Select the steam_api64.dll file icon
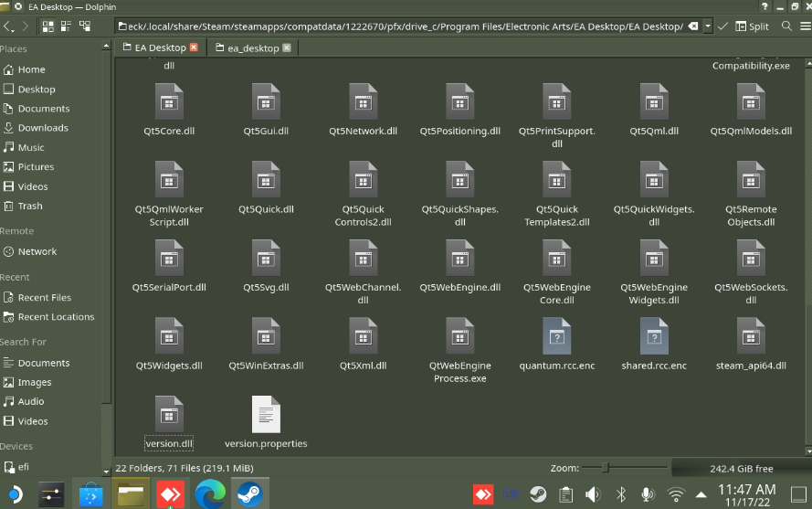This screenshot has height=509, width=812. click(x=751, y=336)
